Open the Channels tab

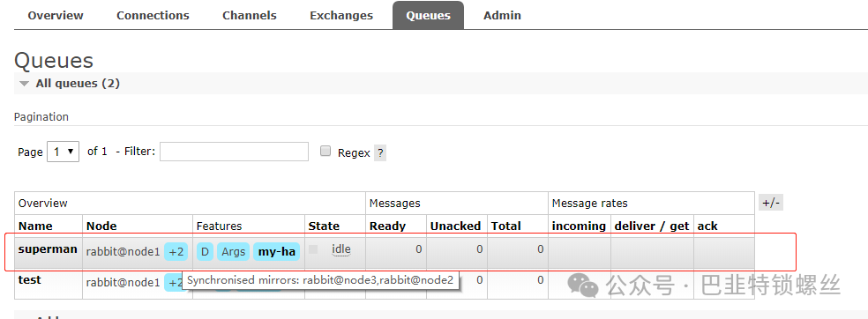250,16
